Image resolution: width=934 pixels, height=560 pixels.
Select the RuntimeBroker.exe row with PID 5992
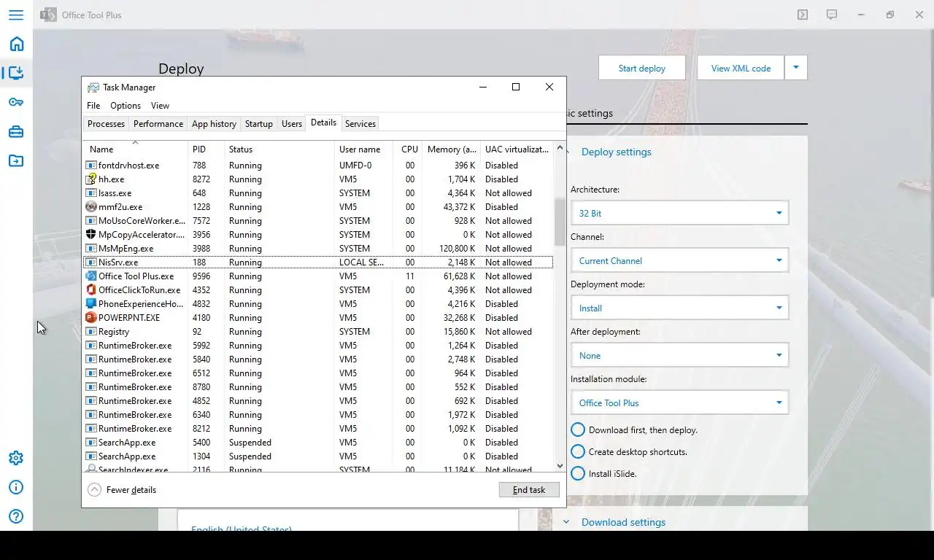(x=319, y=345)
